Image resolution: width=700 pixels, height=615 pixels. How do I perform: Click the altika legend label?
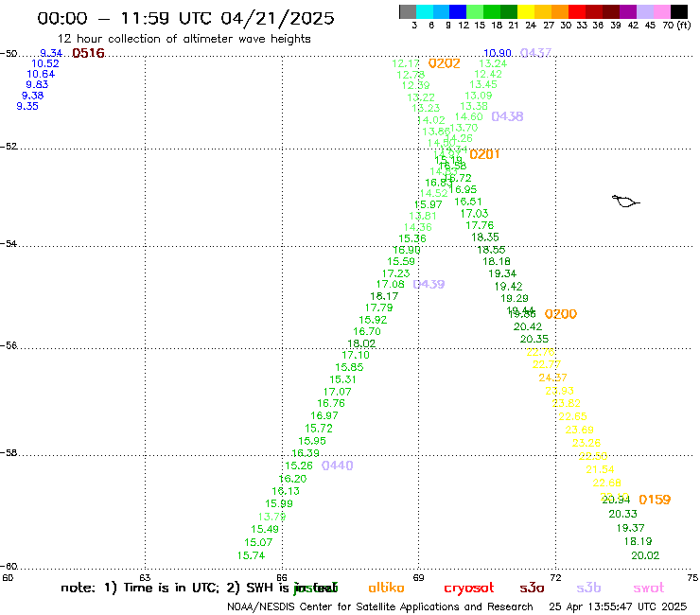(x=386, y=588)
